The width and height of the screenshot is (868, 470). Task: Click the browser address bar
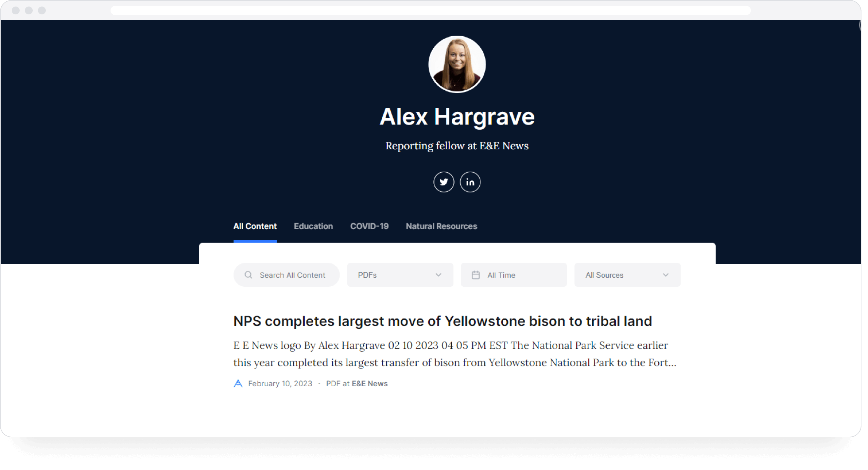(430, 10)
